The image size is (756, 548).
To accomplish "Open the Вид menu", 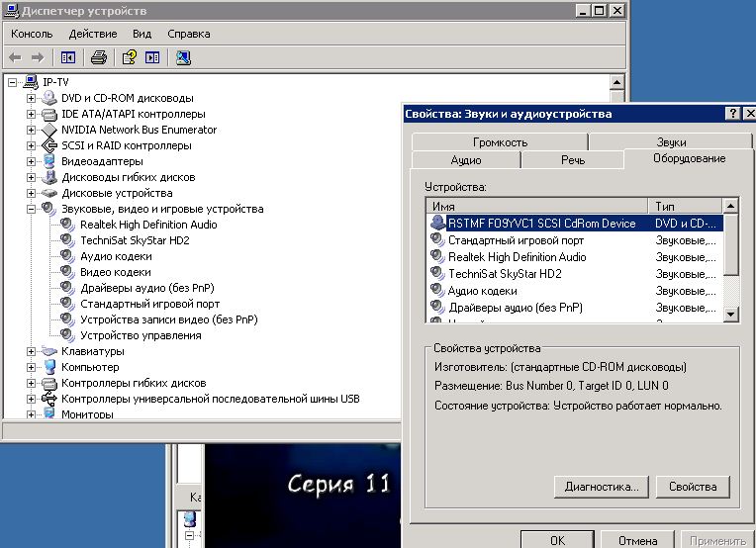I will [142, 34].
